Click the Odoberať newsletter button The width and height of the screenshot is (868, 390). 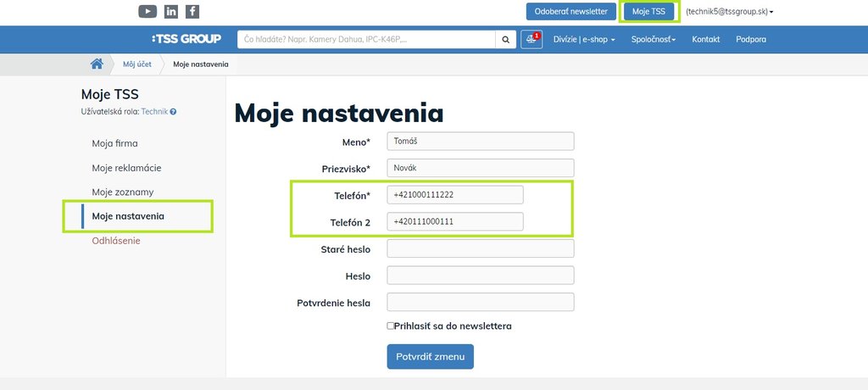click(570, 12)
